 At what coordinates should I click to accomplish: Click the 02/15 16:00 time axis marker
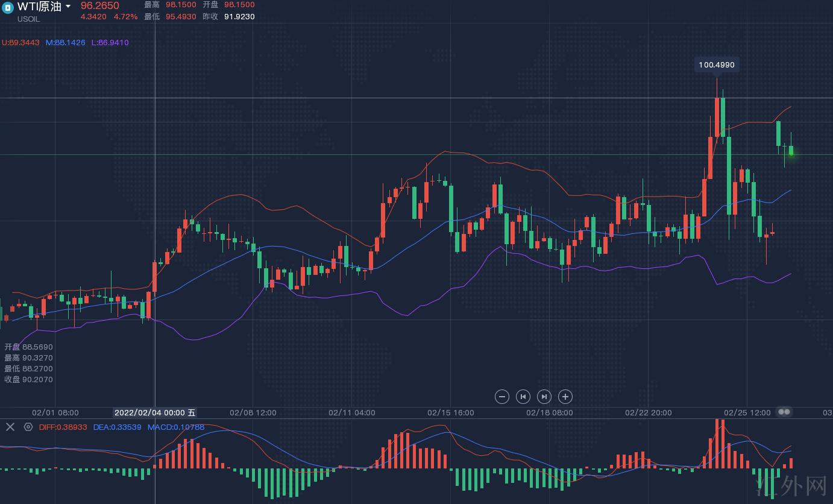[450, 413]
